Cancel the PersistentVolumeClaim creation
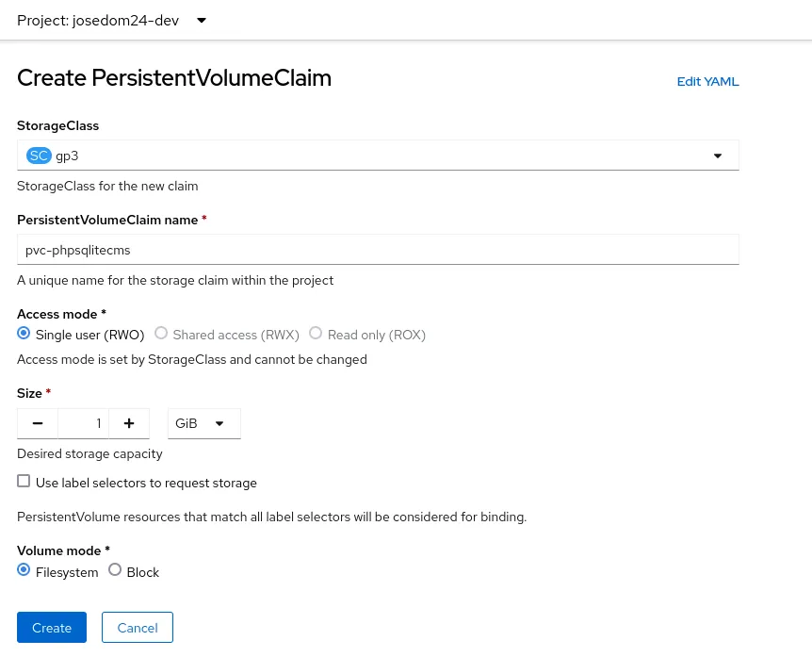 coord(137,627)
